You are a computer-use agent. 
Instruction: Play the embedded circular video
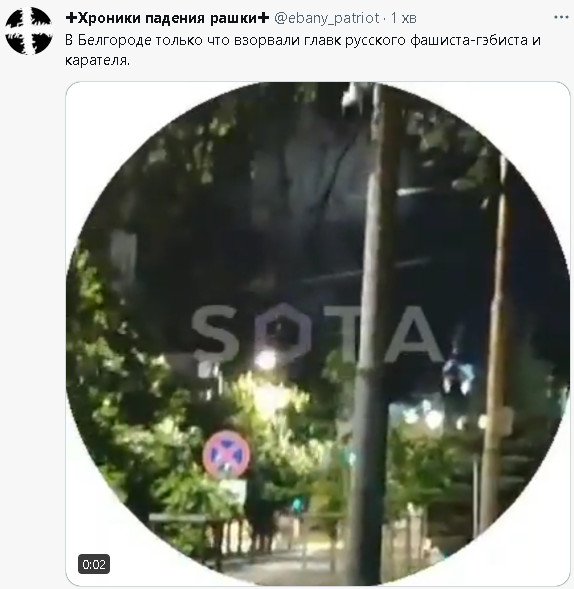click(x=318, y=334)
